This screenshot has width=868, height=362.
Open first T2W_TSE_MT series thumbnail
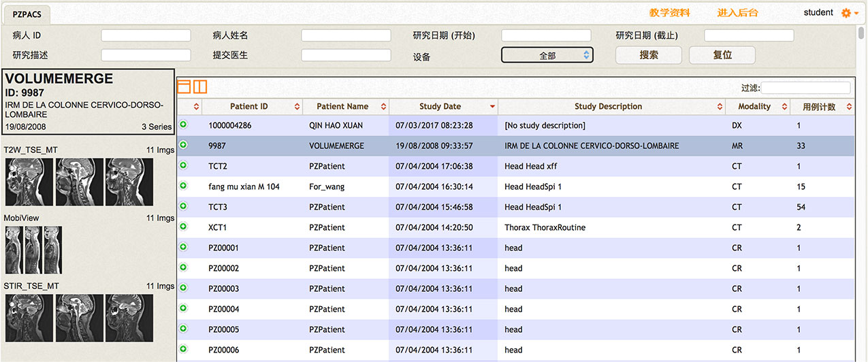(x=29, y=182)
